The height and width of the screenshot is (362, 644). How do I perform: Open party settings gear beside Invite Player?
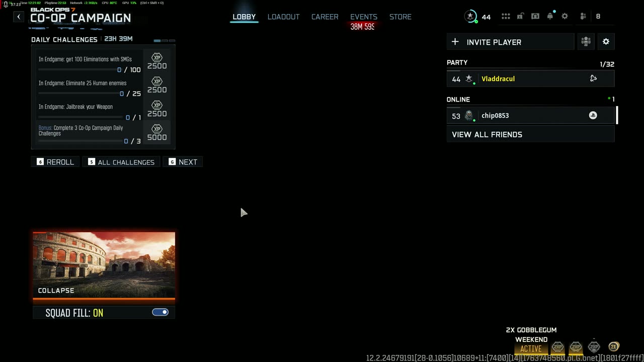point(606,42)
